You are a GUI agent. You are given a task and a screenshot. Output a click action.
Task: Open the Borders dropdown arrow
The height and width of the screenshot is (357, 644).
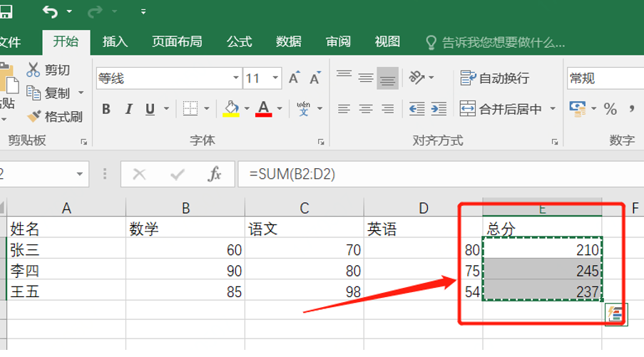[207, 109]
